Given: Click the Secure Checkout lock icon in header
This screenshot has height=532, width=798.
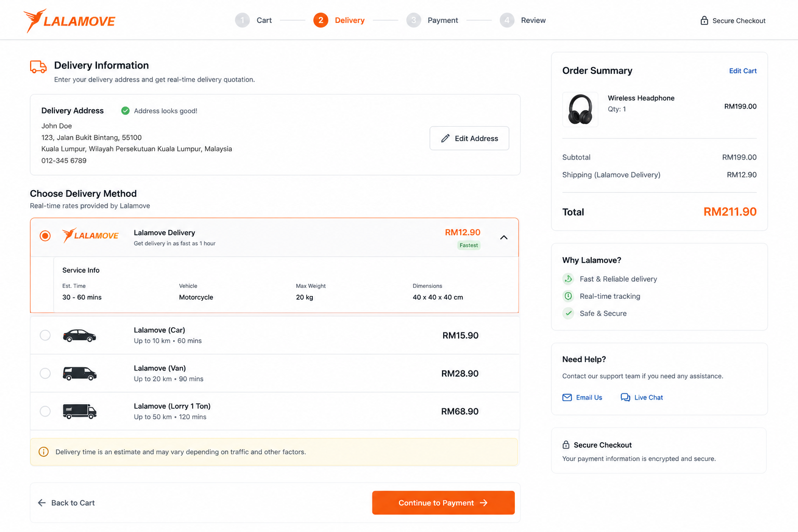Looking at the screenshot, I should pyautogui.click(x=704, y=21).
